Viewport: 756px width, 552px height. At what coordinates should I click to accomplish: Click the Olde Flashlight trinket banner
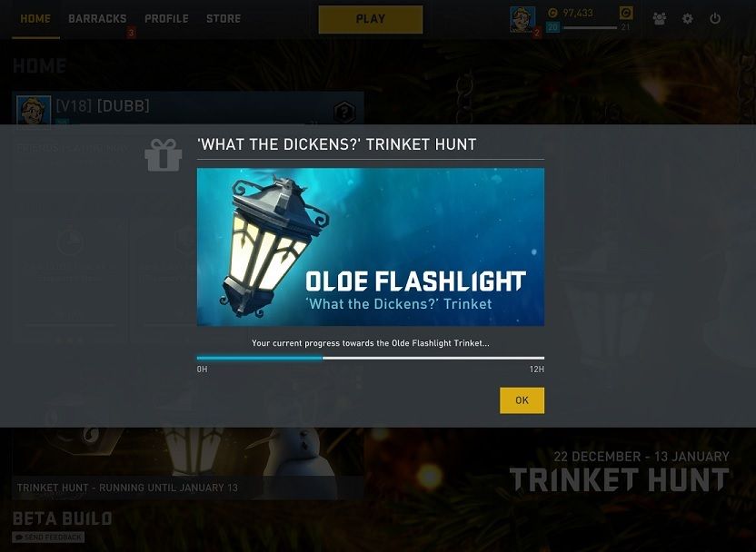click(x=371, y=247)
